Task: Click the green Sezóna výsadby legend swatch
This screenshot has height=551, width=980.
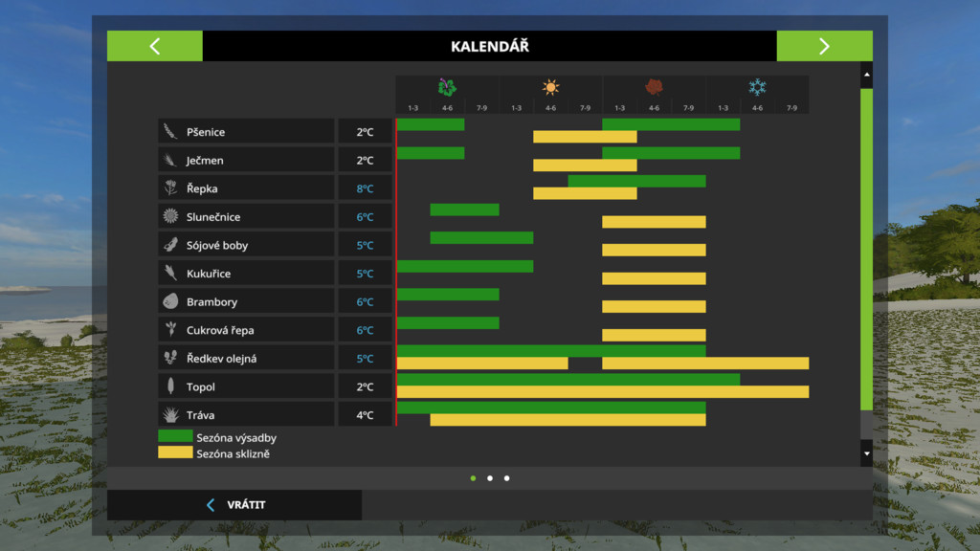Action: click(x=175, y=436)
